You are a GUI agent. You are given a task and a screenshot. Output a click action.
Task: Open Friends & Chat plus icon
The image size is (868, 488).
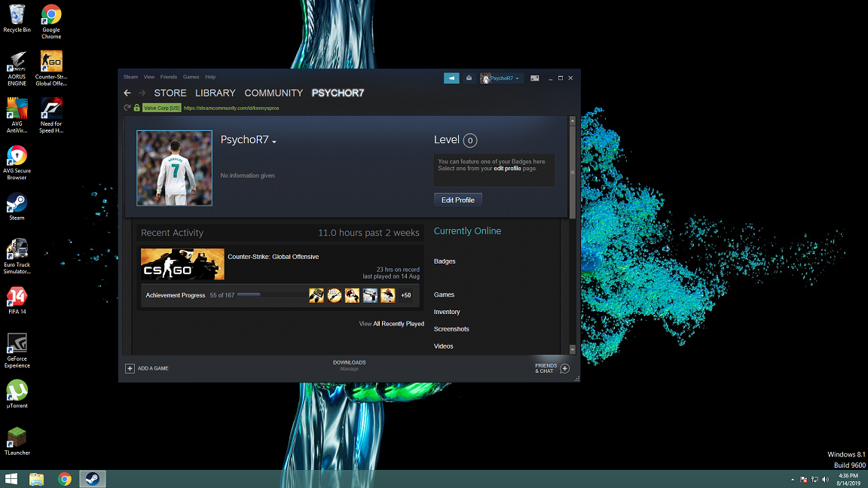564,368
